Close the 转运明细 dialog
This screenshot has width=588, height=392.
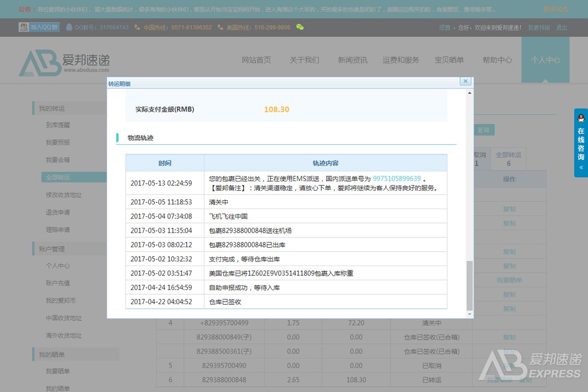465,81
